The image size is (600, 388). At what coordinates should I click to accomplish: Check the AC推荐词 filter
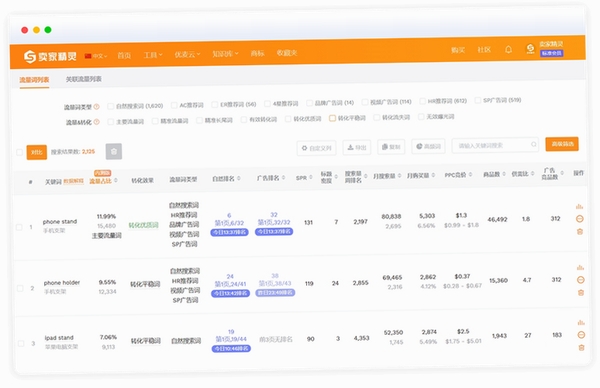tap(174, 105)
